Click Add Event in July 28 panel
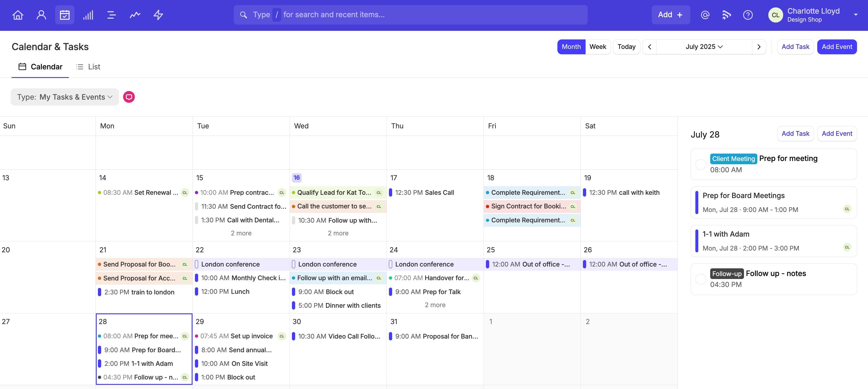The height and width of the screenshot is (389, 868). [837, 134]
